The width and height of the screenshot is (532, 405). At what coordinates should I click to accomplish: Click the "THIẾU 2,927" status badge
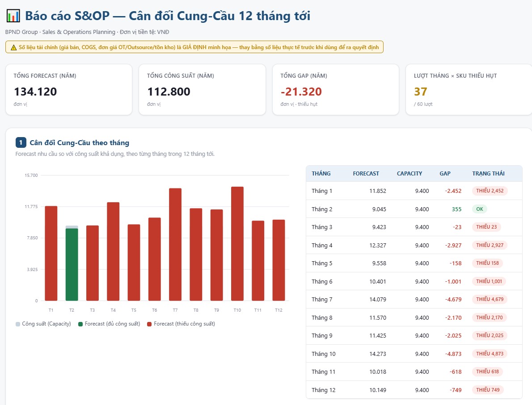[490, 245]
